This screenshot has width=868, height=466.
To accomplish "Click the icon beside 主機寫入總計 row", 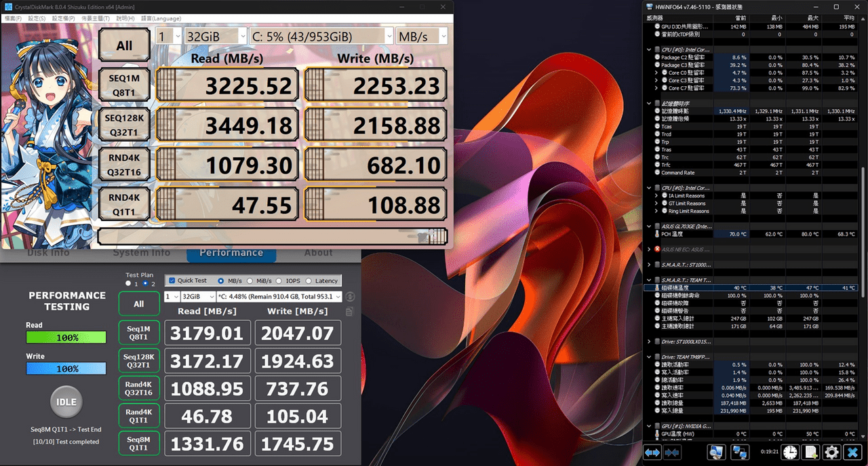I will [657, 318].
